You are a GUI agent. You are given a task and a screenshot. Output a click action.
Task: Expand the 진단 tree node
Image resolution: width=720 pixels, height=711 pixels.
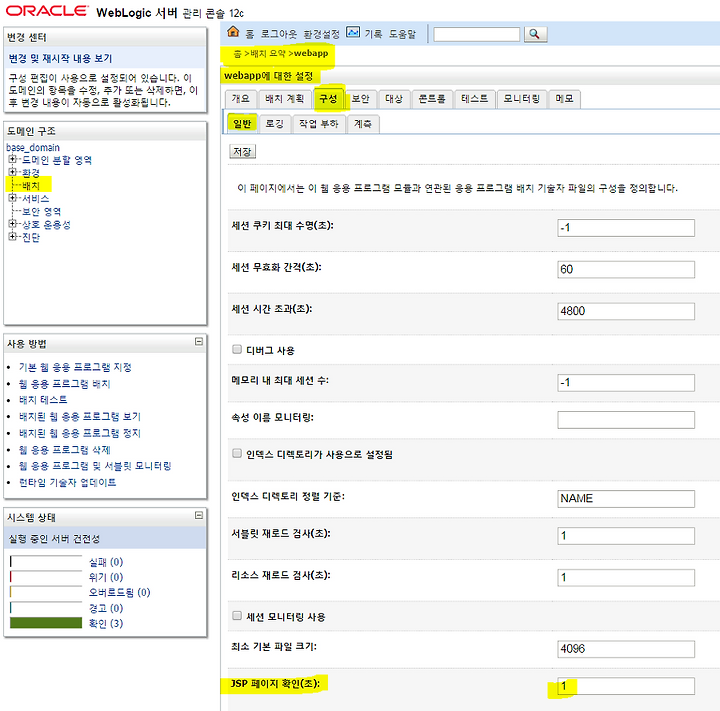click(x=12, y=237)
